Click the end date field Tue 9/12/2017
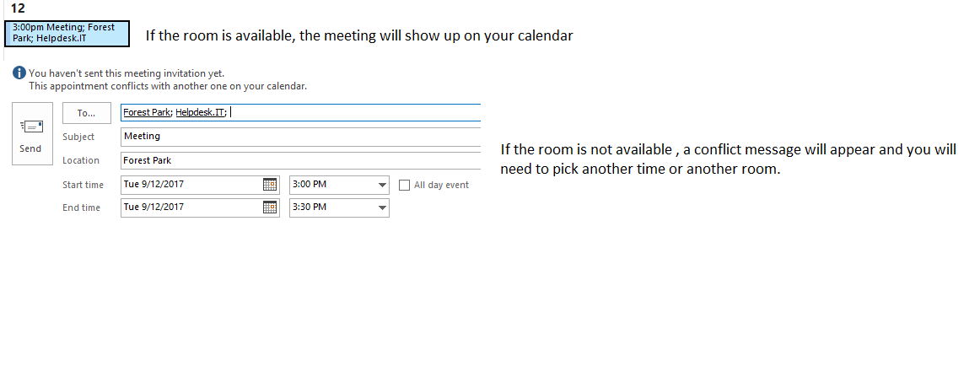980x388 pixels. tap(191, 207)
